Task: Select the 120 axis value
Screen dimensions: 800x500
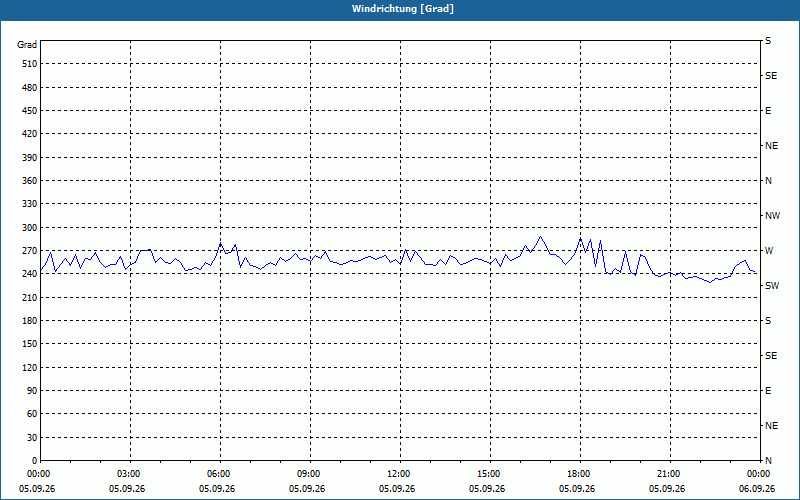Action: 30,367
